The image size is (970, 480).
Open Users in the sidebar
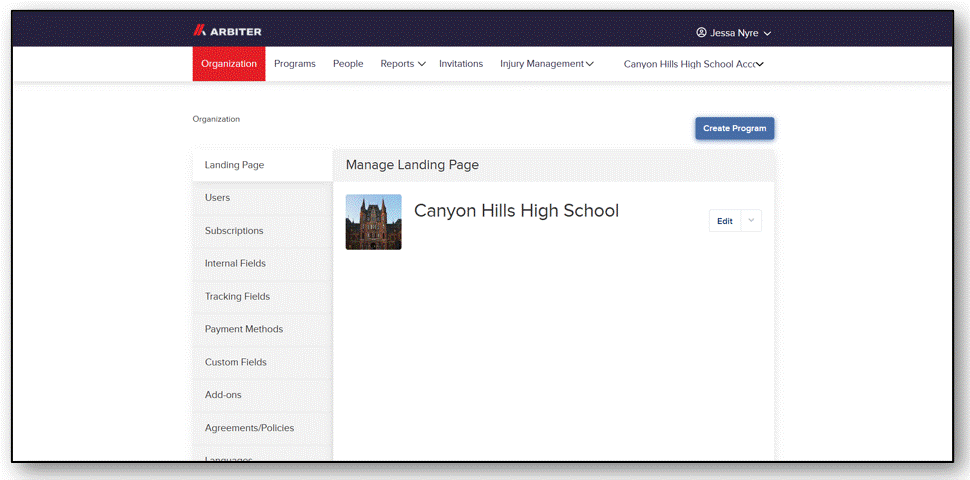262,198
